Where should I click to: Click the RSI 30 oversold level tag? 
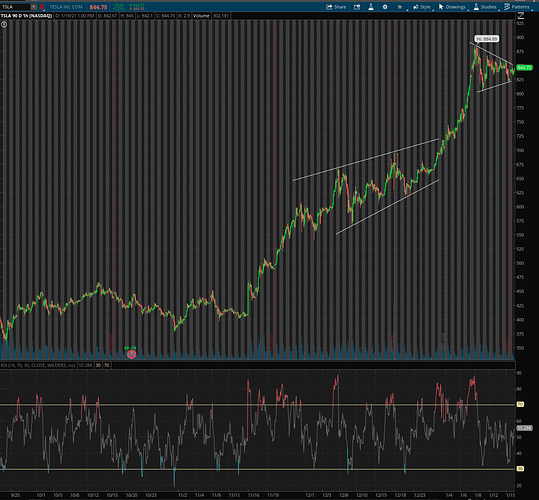point(520,469)
